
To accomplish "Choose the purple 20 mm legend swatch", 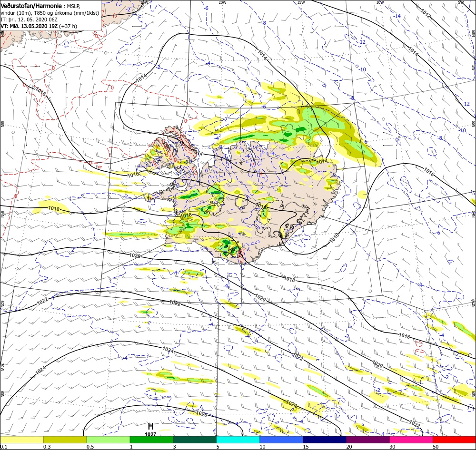I will pyautogui.click(x=367, y=440).
